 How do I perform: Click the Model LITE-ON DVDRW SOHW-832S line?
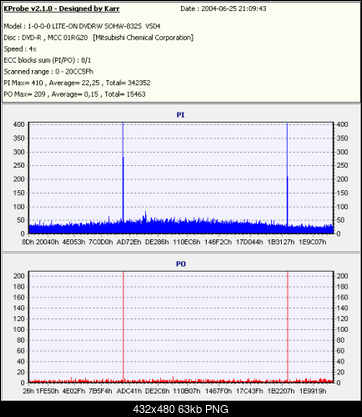(x=82, y=26)
